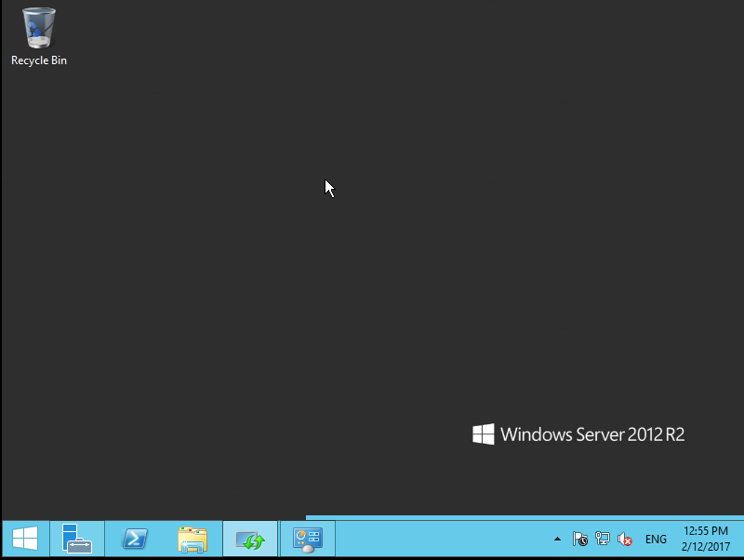This screenshot has width=744, height=560.
Task: Launch Server Manager from the taskbar
Action: click(77, 539)
